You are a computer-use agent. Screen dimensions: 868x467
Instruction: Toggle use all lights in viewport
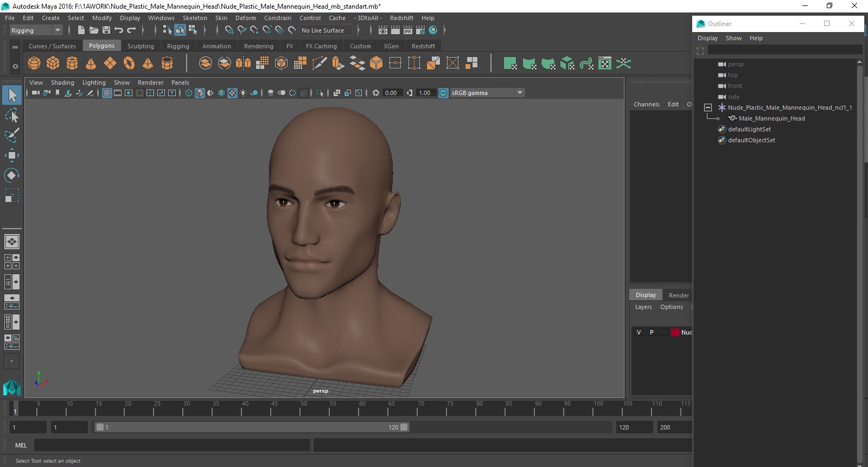tap(243, 93)
